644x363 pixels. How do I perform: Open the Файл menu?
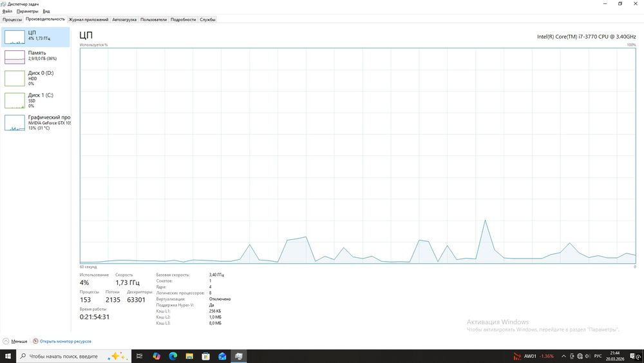pyautogui.click(x=7, y=12)
